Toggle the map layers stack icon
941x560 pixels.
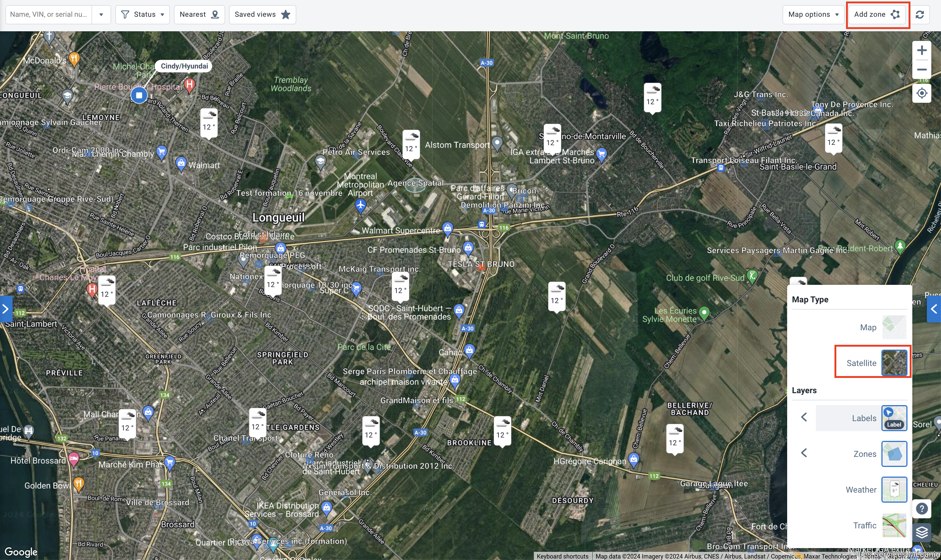(x=922, y=532)
